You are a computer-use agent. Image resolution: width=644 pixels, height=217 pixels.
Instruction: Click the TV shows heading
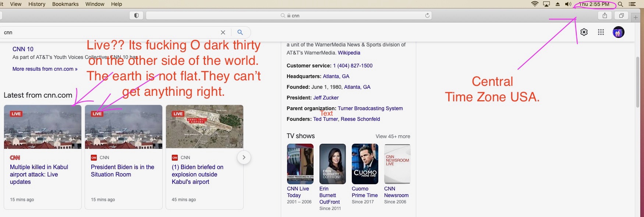tap(301, 136)
